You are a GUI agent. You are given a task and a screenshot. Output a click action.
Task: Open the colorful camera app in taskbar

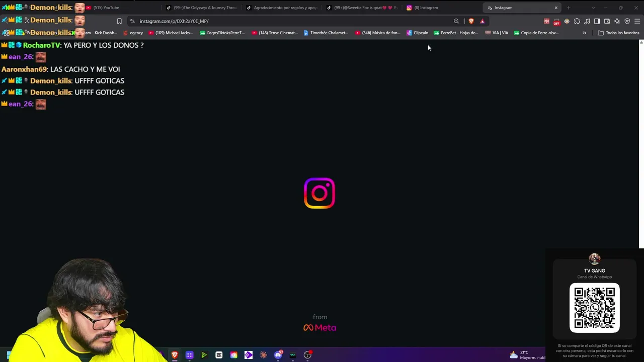[233, 355]
